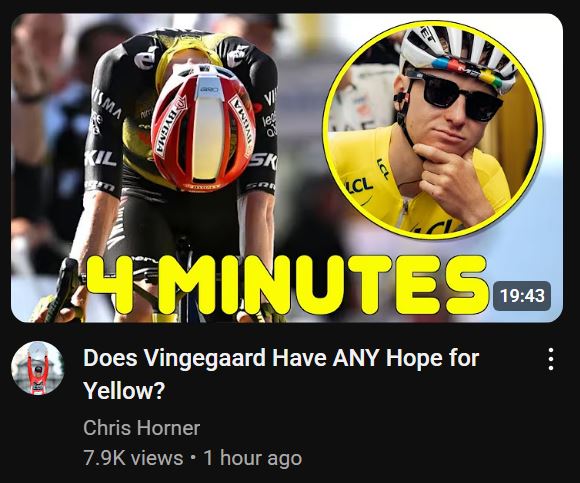Click the 1 hour ago timestamp
The width and height of the screenshot is (580, 483).
click(x=253, y=458)
